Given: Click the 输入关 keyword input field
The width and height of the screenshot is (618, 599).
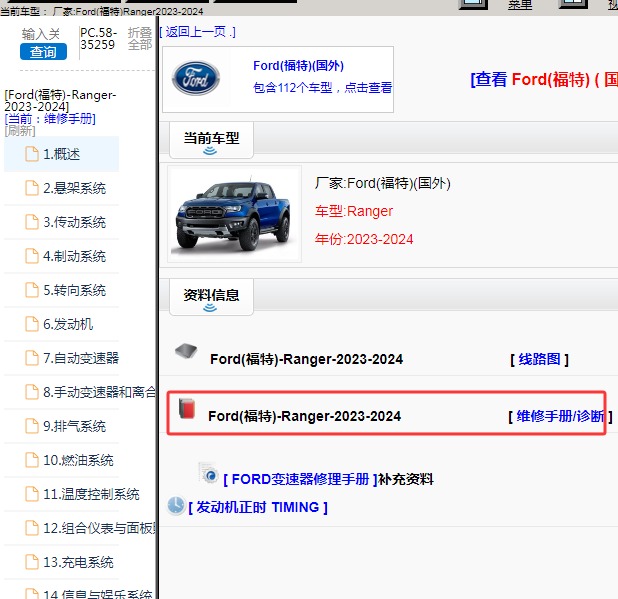Looking at the screenshot, I should tap(41, 34).
